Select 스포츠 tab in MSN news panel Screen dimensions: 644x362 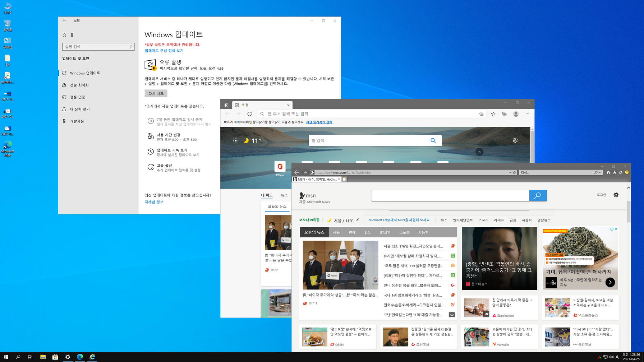[x=404, y=232]
